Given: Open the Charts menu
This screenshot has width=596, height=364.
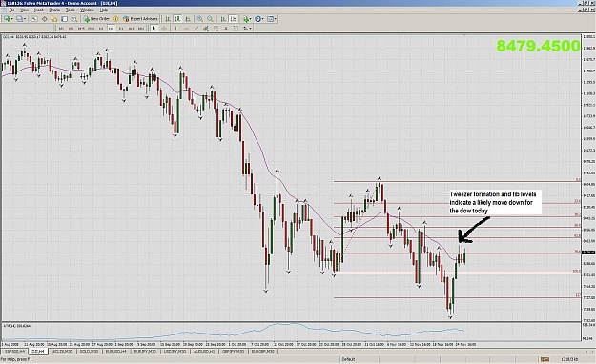Looking at the screenshot, I should [x=54, y=10].
